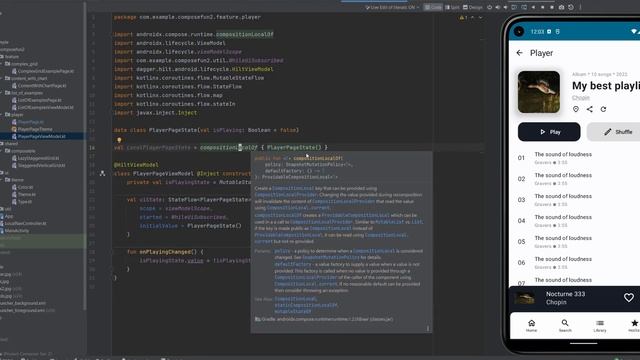Click emulator volume up icon
The width and height of the screenshot is (640, 360).
[498, 7]
